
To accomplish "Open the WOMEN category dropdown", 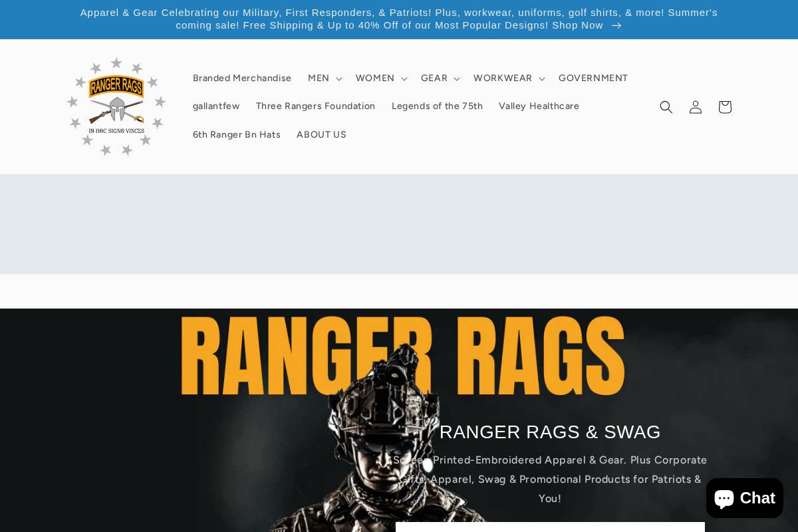I will click(x=380, y=78).
